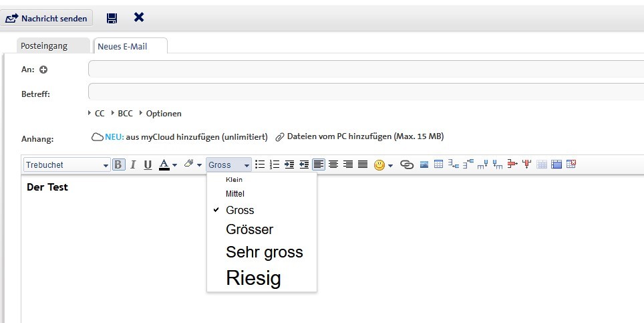Image resolution: width=644 pixels, height=323 pixels.
Task: Insert a hyperlink using the chain icon
Action: tap(406, 165)
